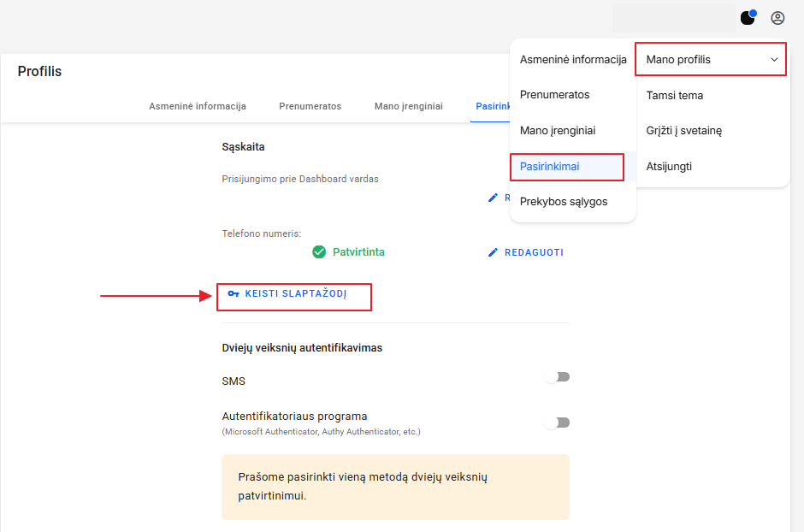Click the chevron arrow in Mano profilis
This screenshot has width=804, height=532.
(x=774, y=60)
